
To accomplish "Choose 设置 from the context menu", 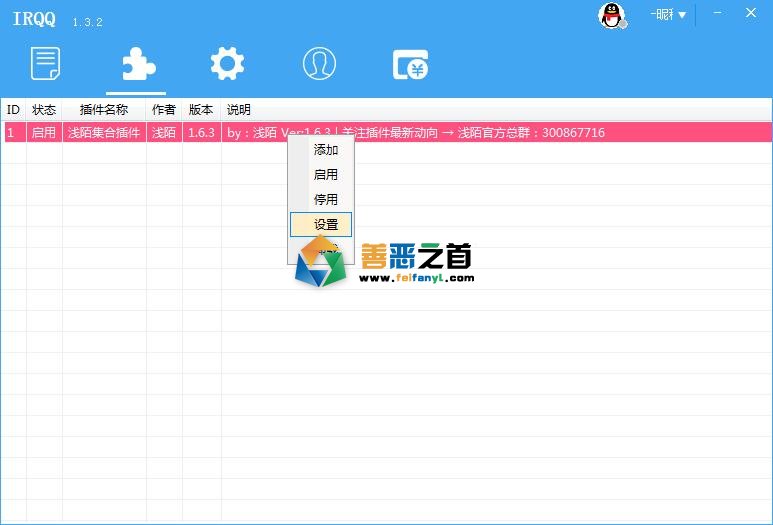I will click(x=326, y=225).
